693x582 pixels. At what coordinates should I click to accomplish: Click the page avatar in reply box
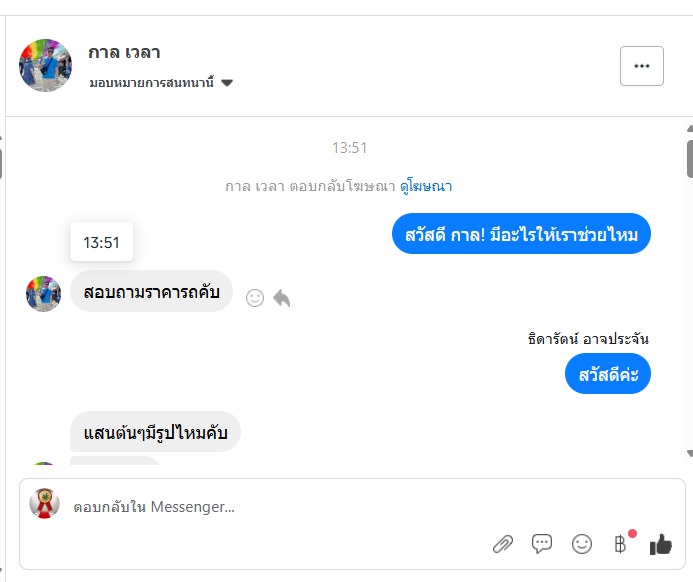[x=44, y=503]
